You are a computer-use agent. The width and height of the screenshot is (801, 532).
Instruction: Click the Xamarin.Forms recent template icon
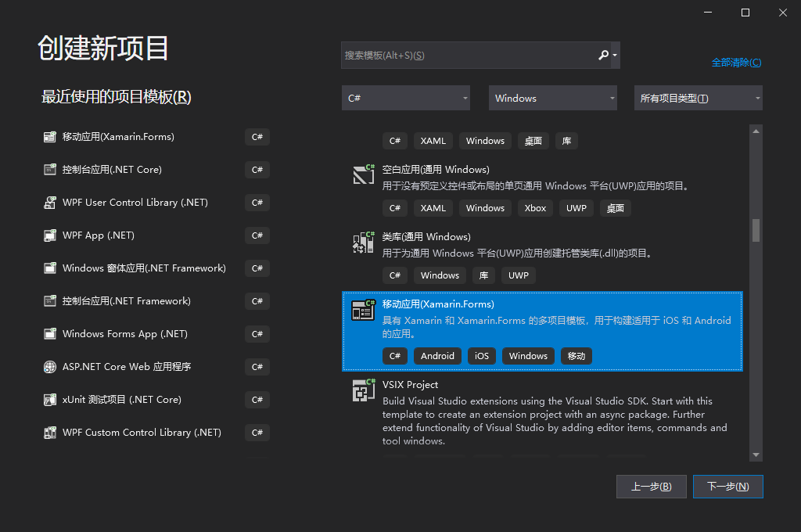(49, 137)
